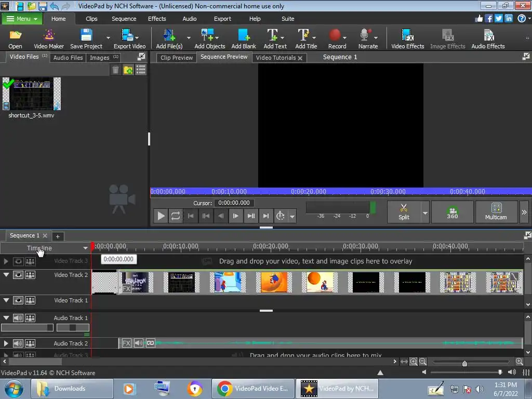This screenshot has width=532, height=399.
Task: Click the new folder icon in bin
Action: click(x=128, y=70)
